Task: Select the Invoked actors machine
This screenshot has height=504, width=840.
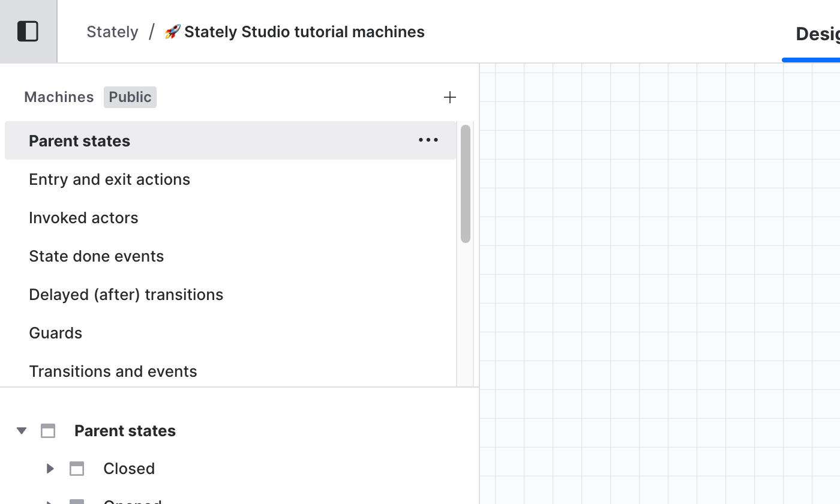Action: click(83, 218)
